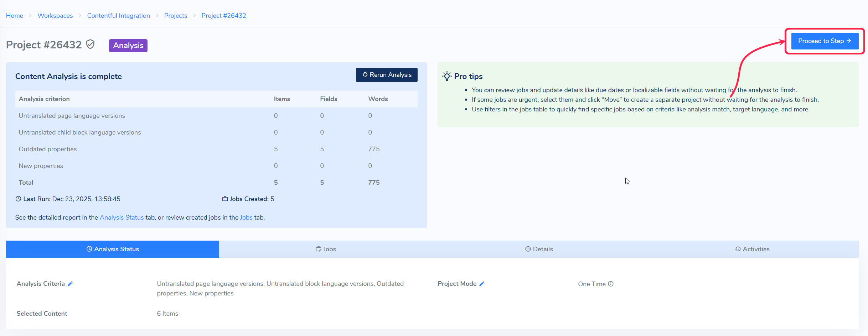868x336 pixels.
Task: Open Projects breadcrumb link
Action: coord(176,16)
